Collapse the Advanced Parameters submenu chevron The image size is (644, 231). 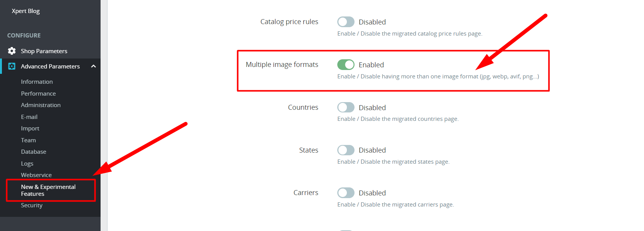coord(94,66)
